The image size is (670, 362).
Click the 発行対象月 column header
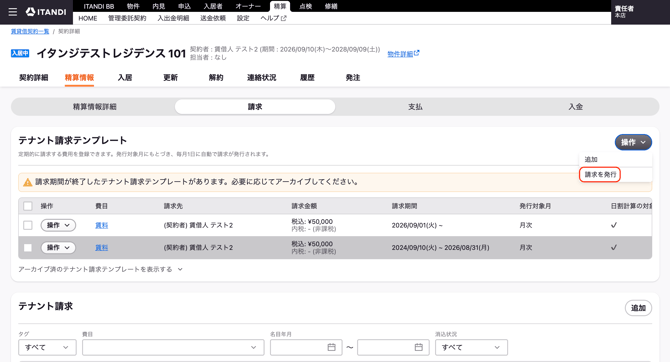[x=535, y=206]
